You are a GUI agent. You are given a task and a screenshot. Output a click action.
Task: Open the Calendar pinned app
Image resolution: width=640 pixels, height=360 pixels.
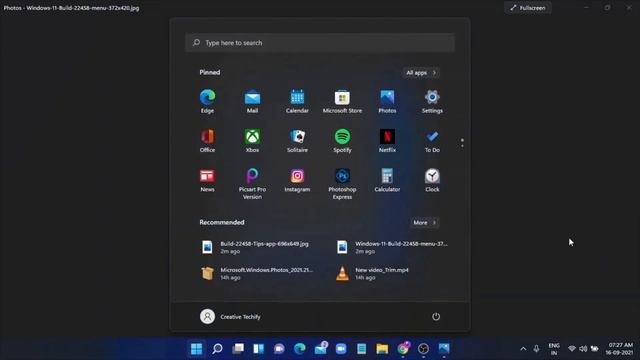click(x=297, y=101)
